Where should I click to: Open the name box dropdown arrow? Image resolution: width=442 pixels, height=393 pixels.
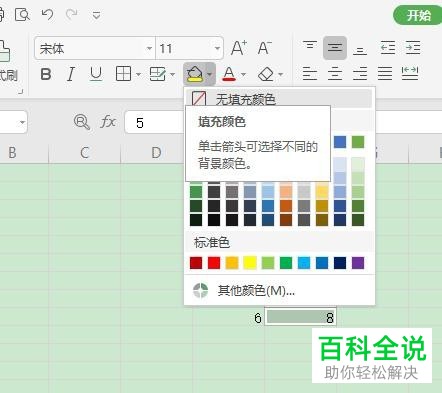point(22,122)
